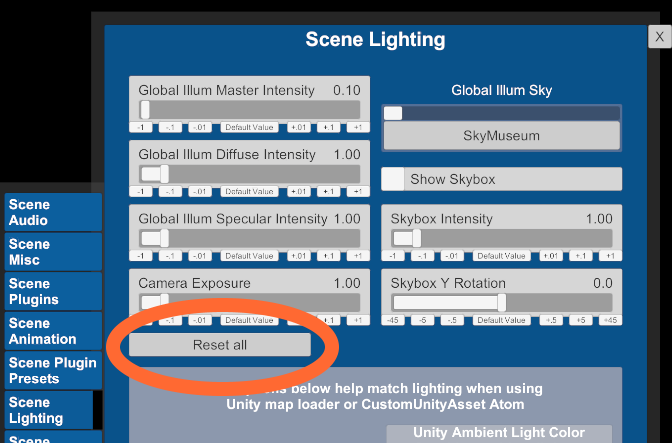Reset Diffuse Intensity to Default Value
This screenshot has height=443, width=672.
click(x=249, y=192)
